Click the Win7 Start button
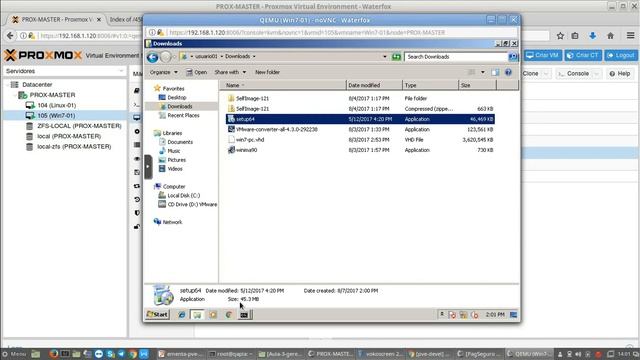The width and height of the screenshot is (640, 360). point(158,315)
